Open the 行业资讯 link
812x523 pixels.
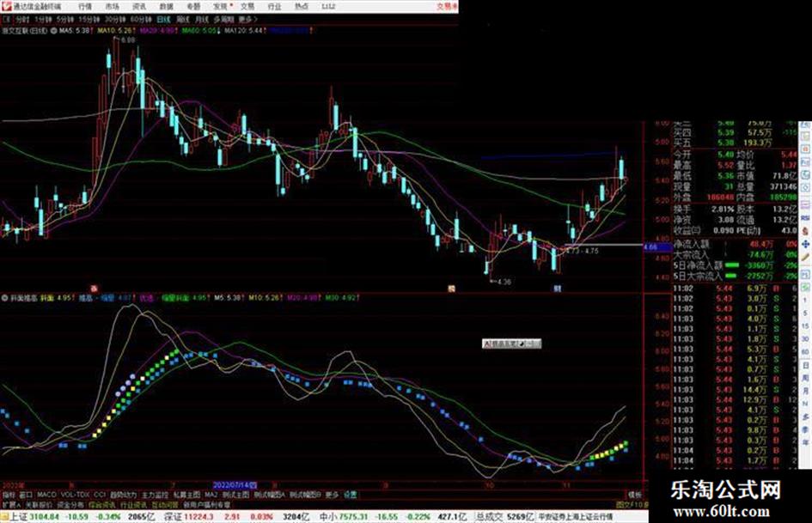133,504
